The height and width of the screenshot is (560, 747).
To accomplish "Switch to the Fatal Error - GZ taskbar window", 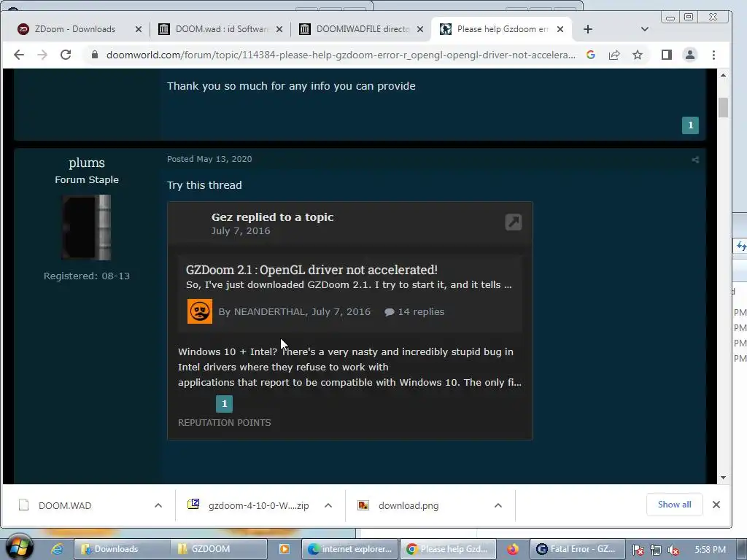I will pyautogui.click(x=576, y=549).
